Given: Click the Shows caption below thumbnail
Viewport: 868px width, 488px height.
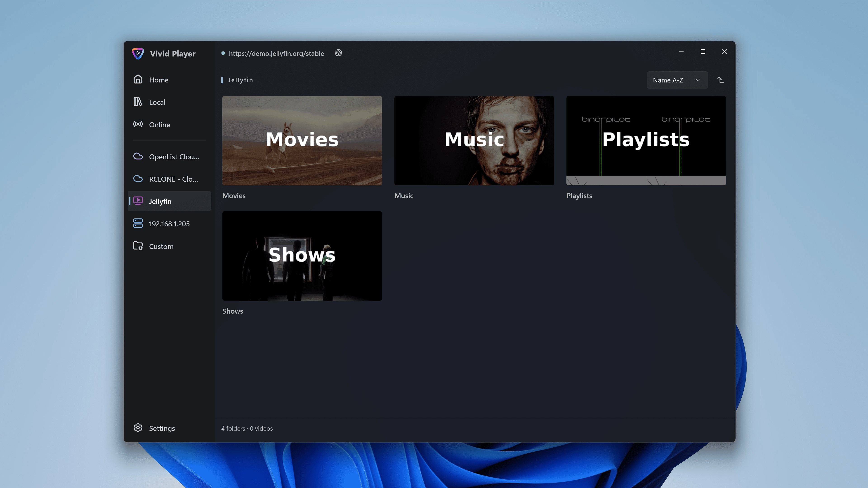Looking at the screenshot, I should pyautogui.click(x=233, y=311).
